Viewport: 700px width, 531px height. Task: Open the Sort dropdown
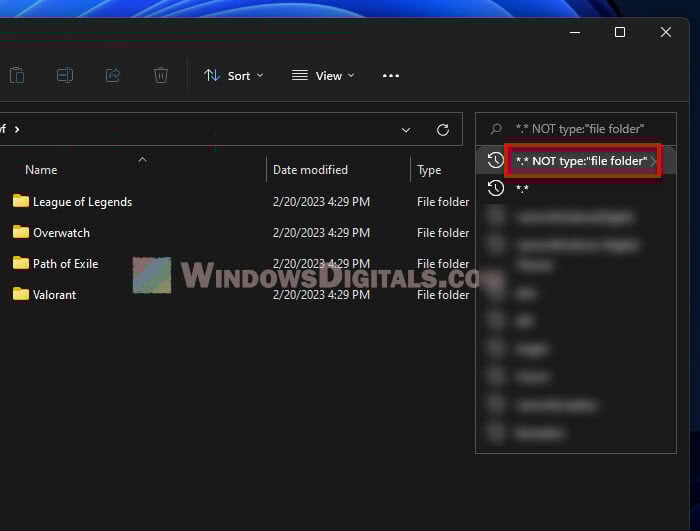coord(233,75)
